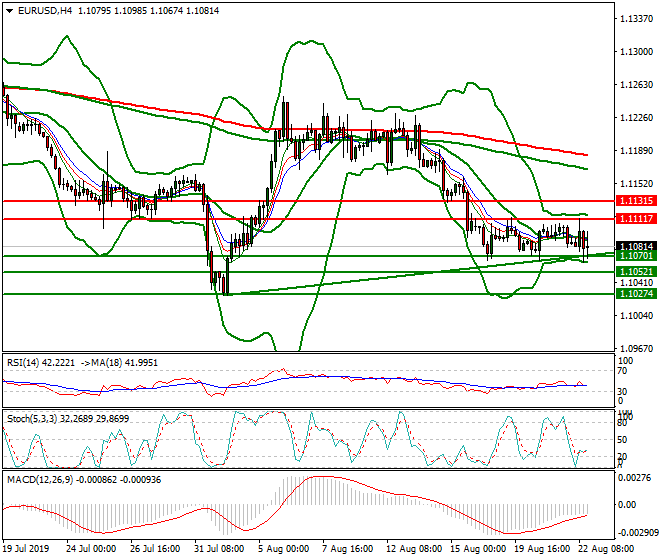660x560 pixels.
Task: Click the 1.13000 price scale value
Action: click(x=637, y=52)
